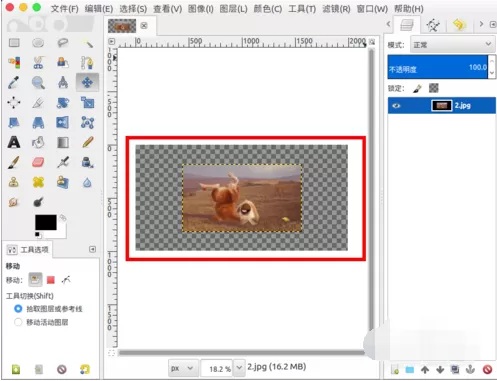Open zoom percentage dropdown arrow

pos(239,368)
